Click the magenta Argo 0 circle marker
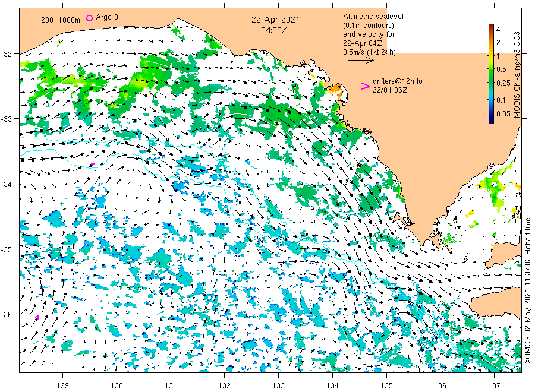This screenshot has width=535, height=392. (x=89, y=18)
